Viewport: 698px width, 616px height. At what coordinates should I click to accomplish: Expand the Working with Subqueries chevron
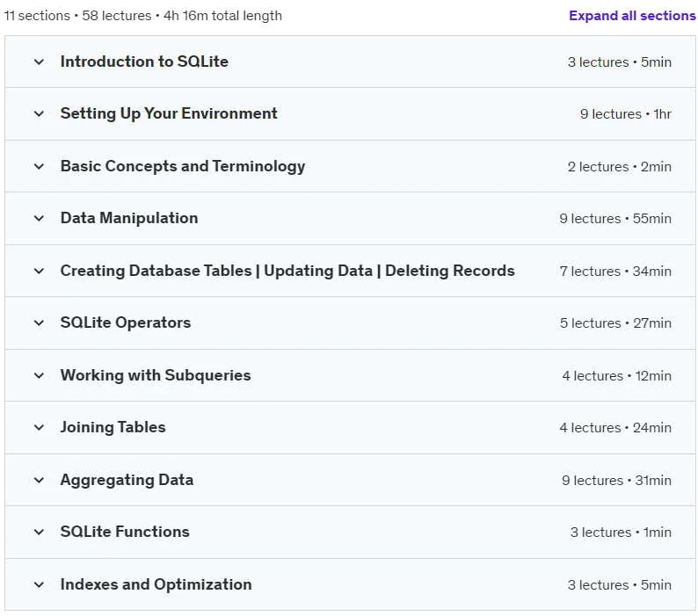coord(40,375)
